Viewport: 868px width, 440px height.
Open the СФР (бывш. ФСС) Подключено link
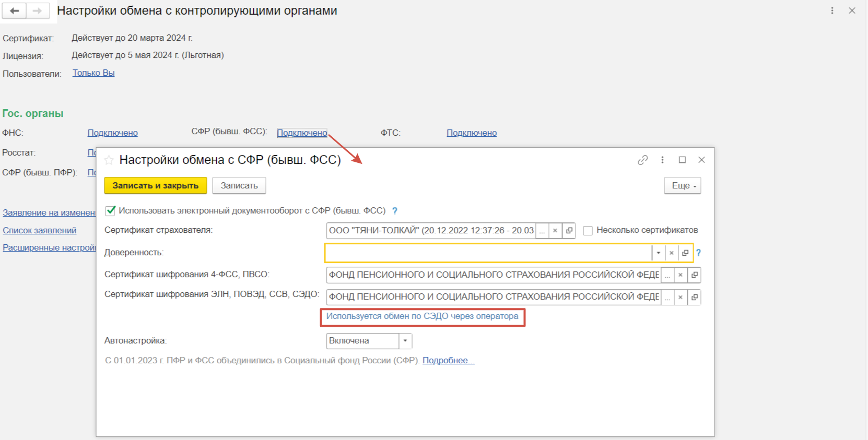click(302, 133)
